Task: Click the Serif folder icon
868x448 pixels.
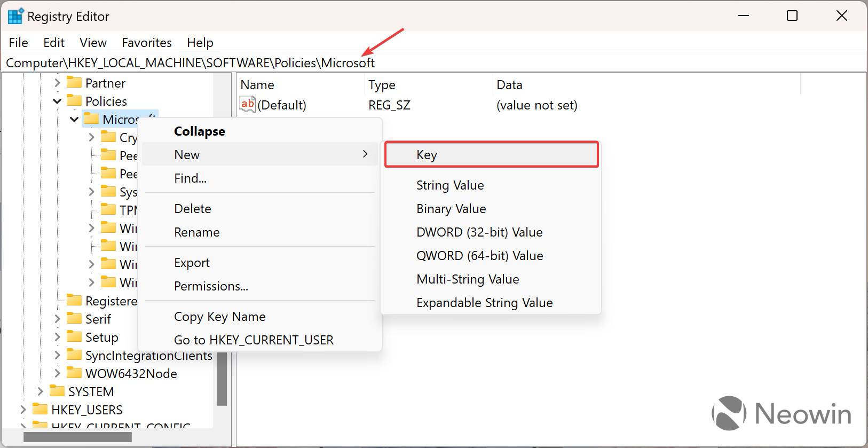Action: [x=74, y=319]
